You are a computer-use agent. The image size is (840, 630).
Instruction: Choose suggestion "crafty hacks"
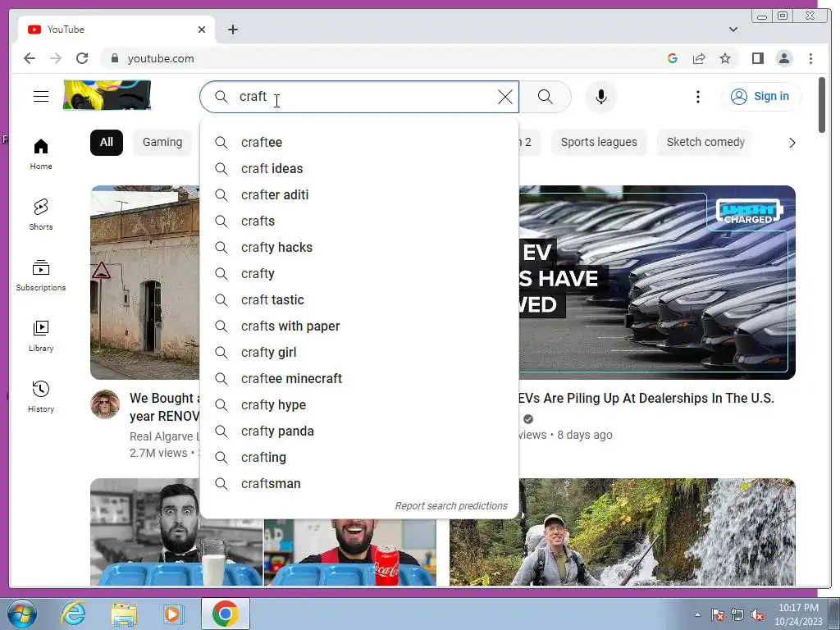coord(359,247)
